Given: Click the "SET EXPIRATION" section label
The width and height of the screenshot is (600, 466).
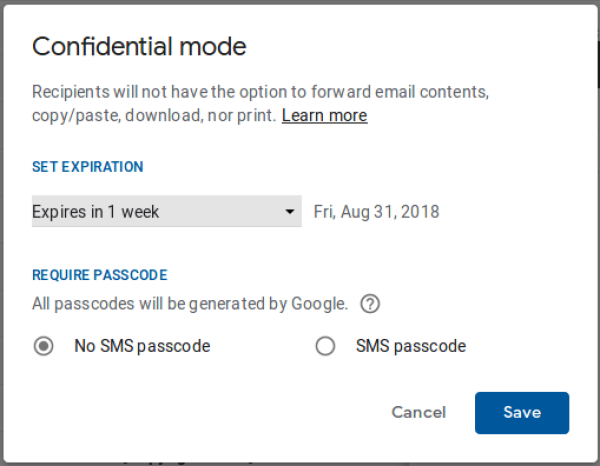Looking at the screenshot, I should point(88,167).
